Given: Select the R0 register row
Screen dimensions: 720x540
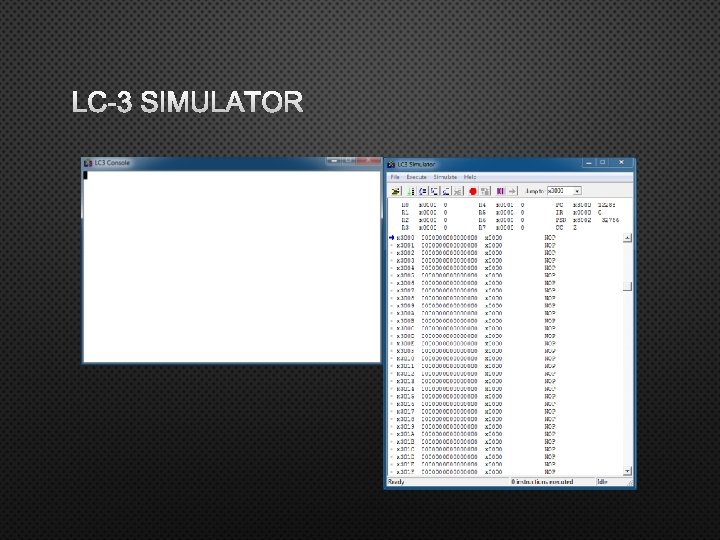Looking at the screenshot, I should [x=424, y=205].
